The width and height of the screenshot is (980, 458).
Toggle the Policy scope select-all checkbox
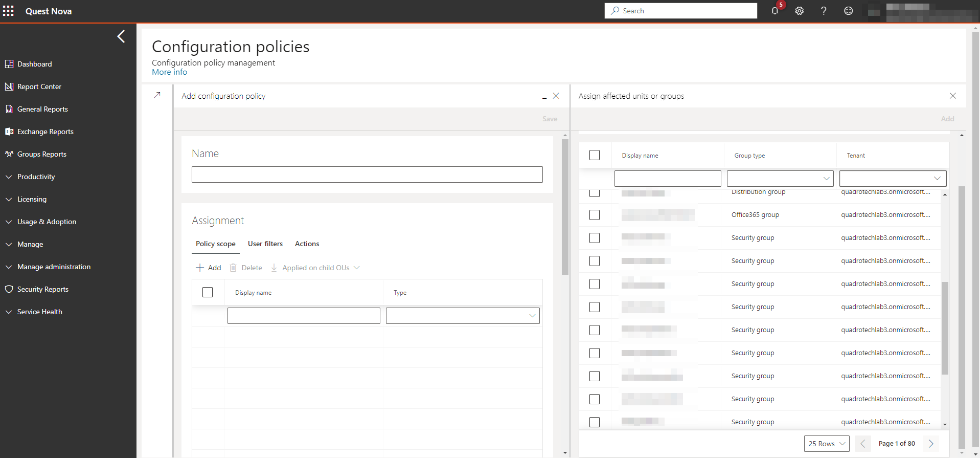click(x=208, y=292)
